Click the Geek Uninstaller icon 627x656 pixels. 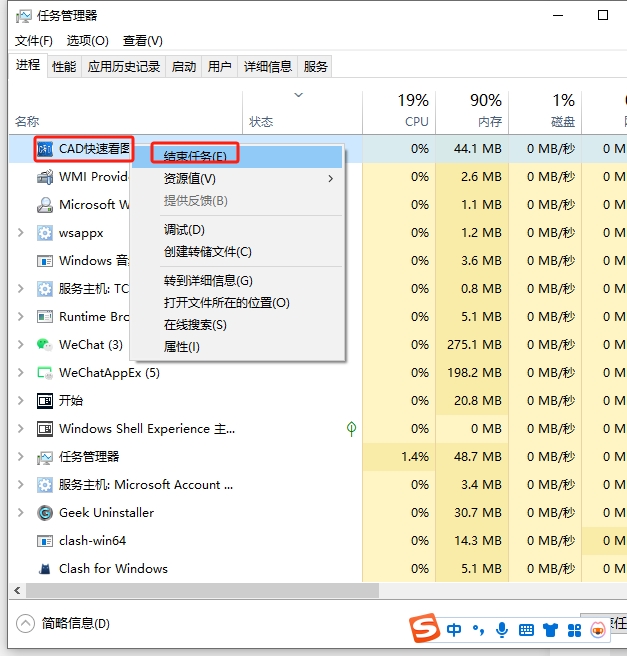[x=45, y=513]
